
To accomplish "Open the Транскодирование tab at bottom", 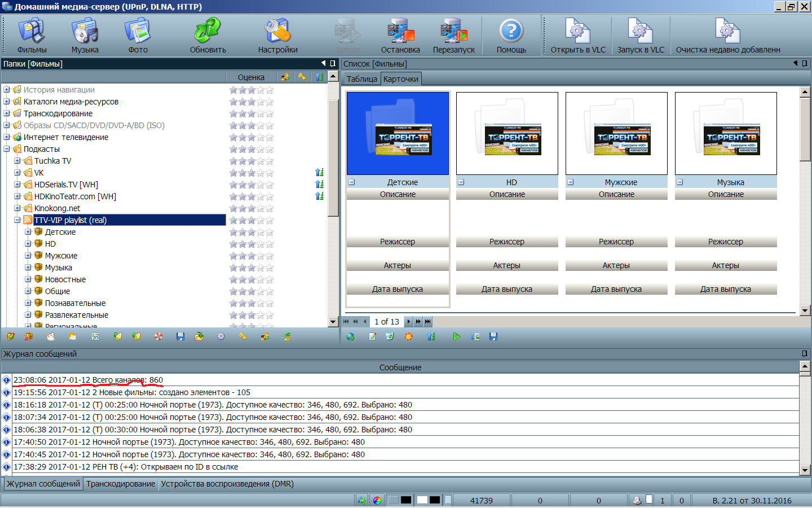I will pyautogui.click(x=121, y=484).
